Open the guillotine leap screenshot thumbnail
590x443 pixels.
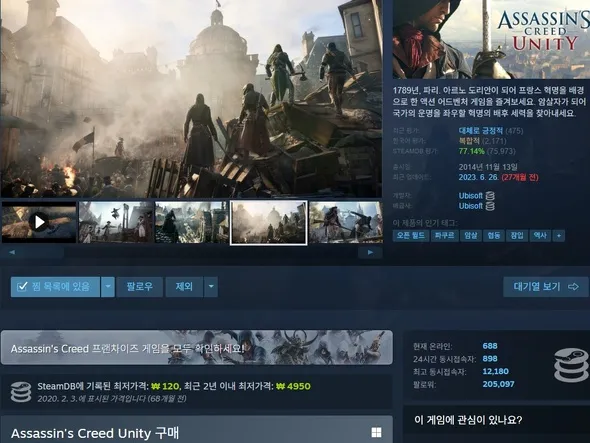pyautogui.click(x=116, y=222)
